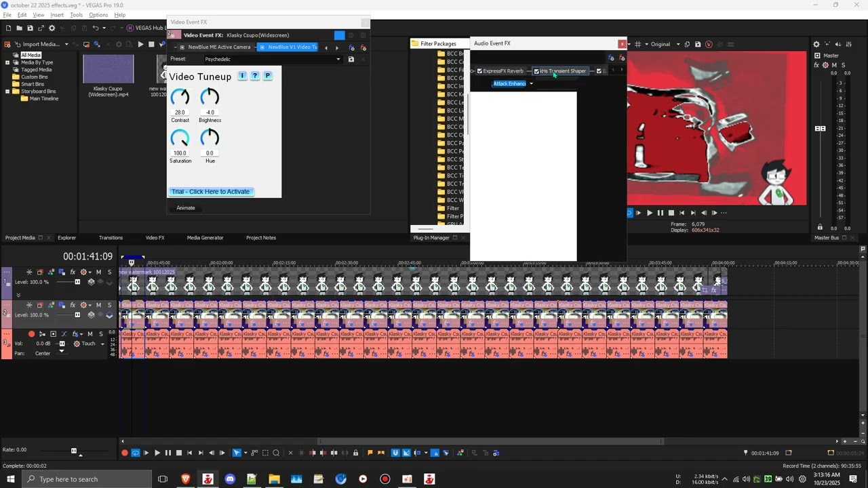Switch to the Transitions tab
Viewport: 868px width, 488px height.
(x=111, y=238)
